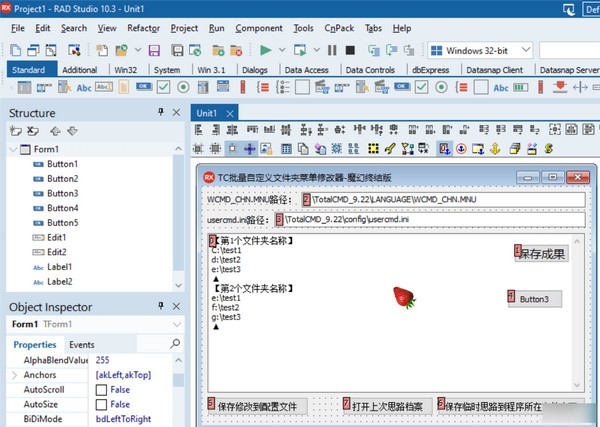Open the dropdown beside Run Without Debugging icon
The height and width of the screenshot is (427, 600).
pyautogui.click(x=316, y=50)
